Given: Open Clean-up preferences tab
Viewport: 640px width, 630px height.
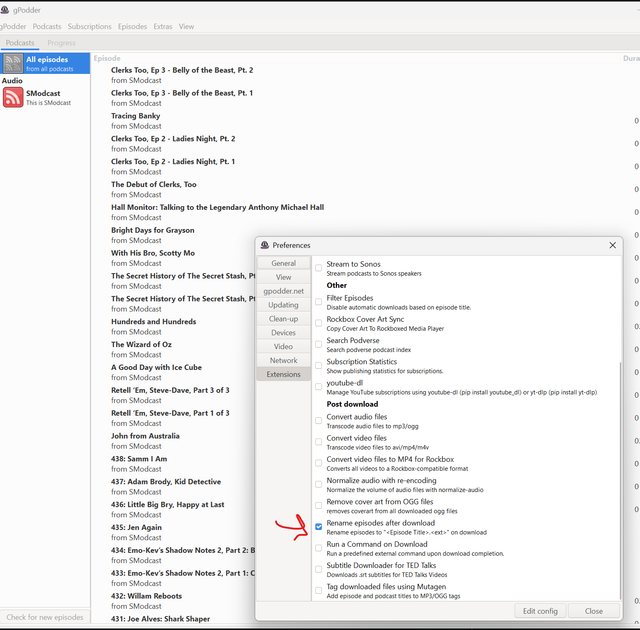Looking at the screenshot, I should coord(283,319).
